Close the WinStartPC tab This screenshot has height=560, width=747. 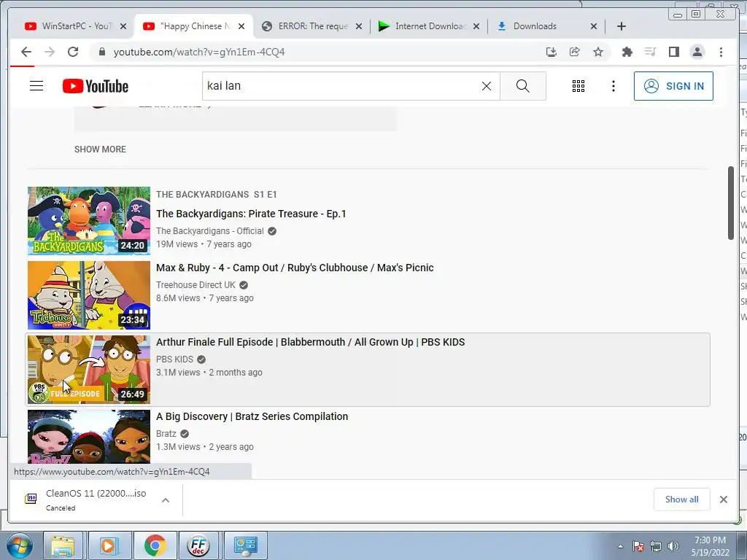[123, 27]
